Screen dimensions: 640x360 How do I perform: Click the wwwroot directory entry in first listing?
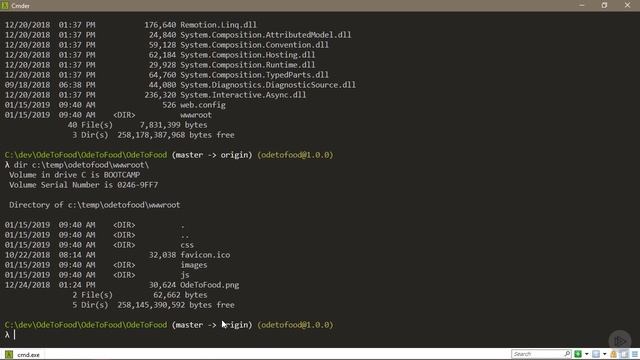[x=196, y=115]
